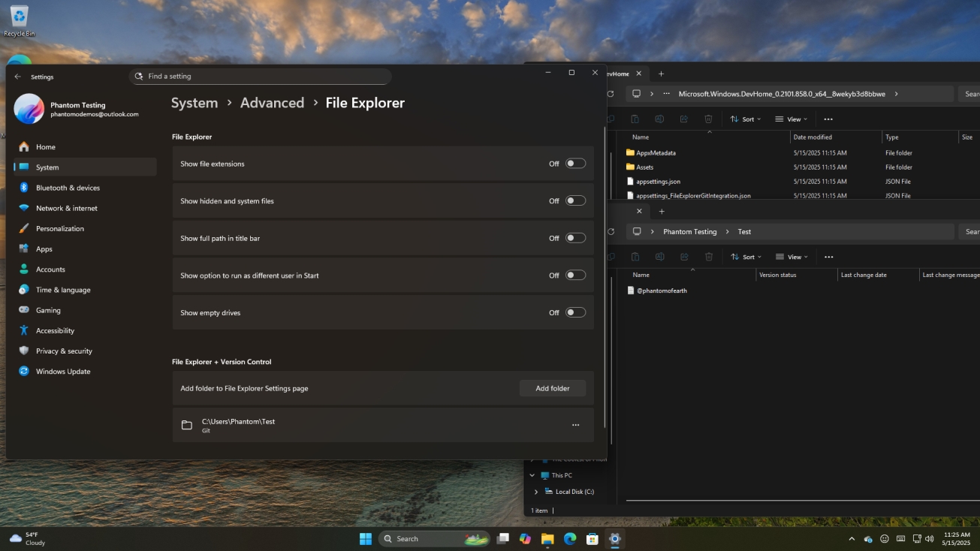Click the taskbar Search box
This screenshot has width=980, height=551.
pyautogui.click(x=435, y=538)
